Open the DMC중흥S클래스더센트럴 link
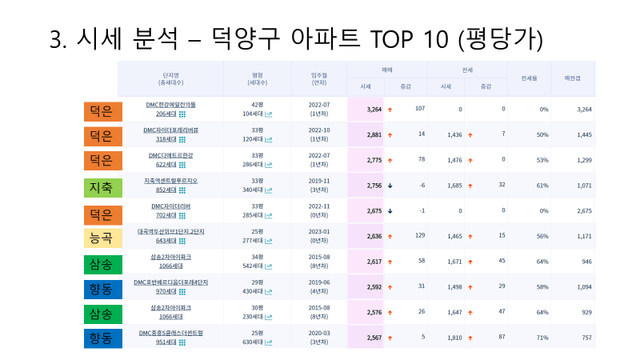The height and width of the screenshot is (360, 640). click(x=171, y=333)
